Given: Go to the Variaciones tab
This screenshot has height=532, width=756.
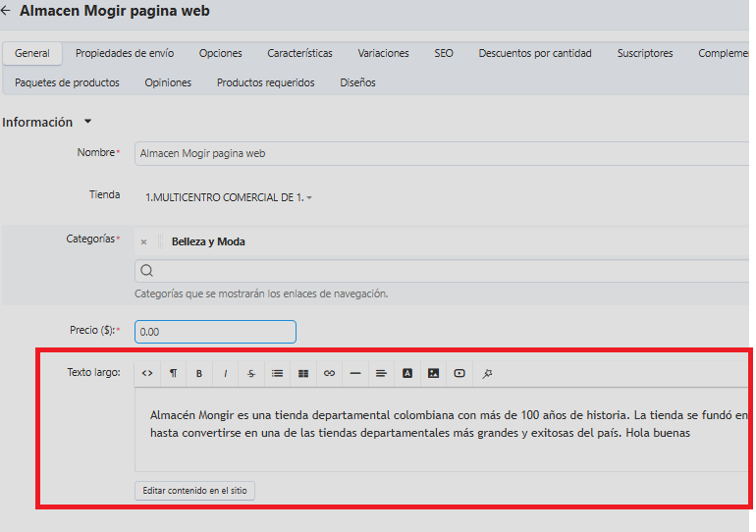Looking at the screenshot, I should [383, 53].
